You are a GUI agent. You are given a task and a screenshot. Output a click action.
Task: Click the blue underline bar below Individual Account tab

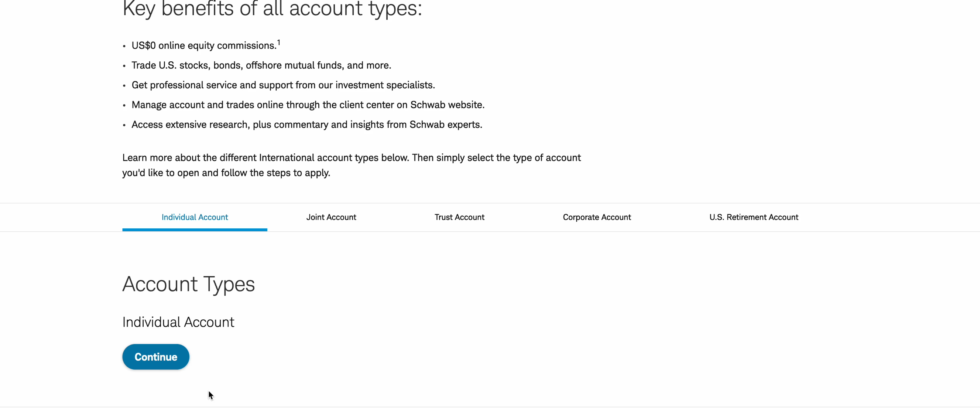click(x=194, y=230)
